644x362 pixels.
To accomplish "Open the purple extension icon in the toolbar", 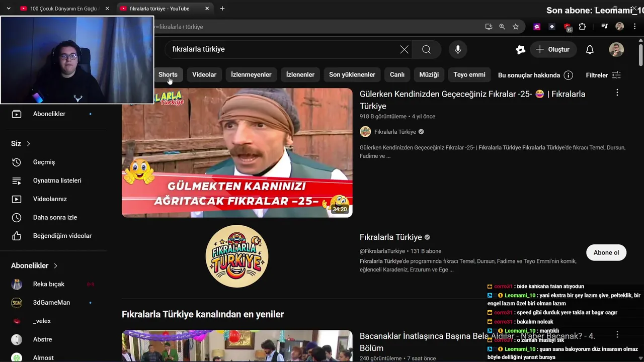I will [x=537, y=27].
